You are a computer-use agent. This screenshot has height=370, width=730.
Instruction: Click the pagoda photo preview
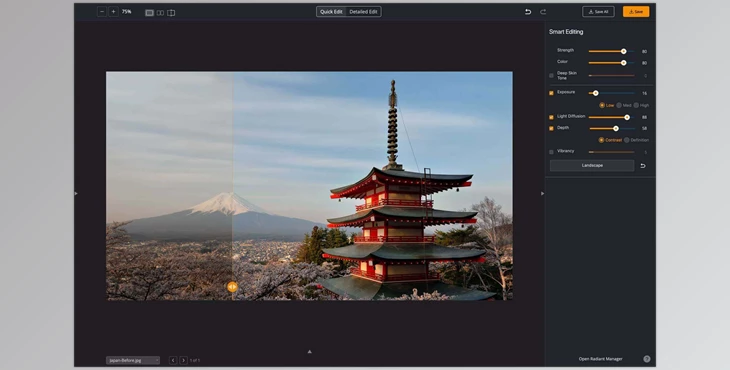309,186
